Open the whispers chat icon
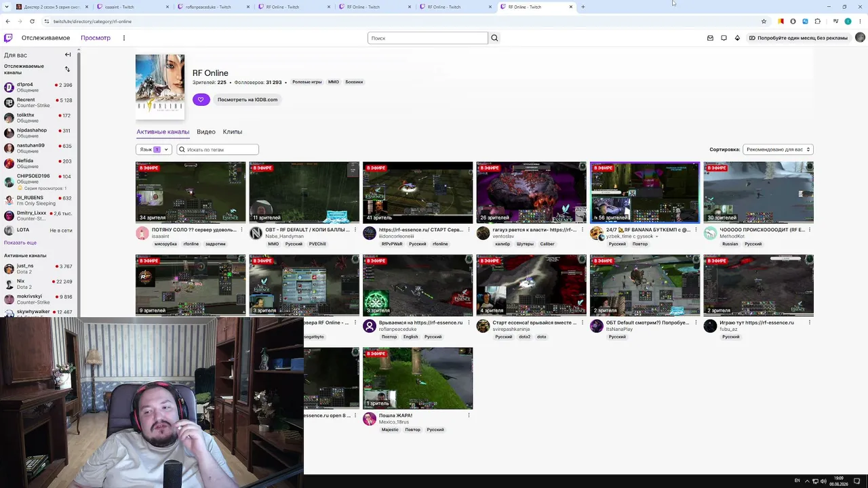This screenshot has height=488, width=868. (724, 38)
